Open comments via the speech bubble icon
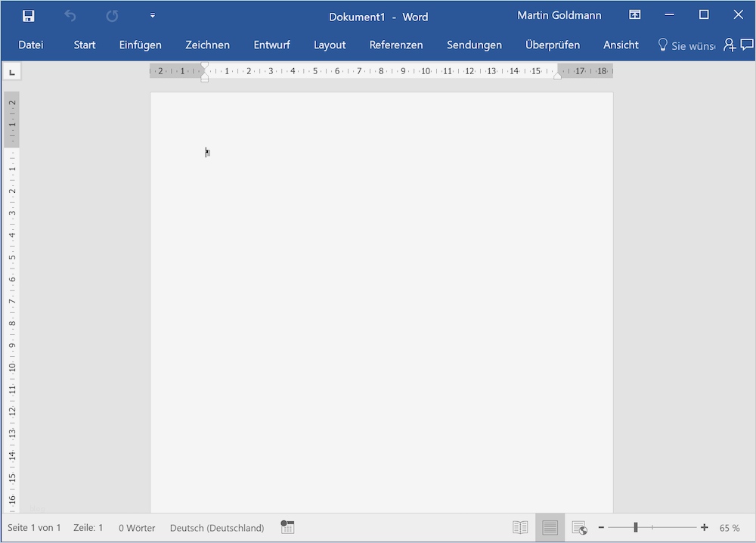 click(x=748, y=45)
